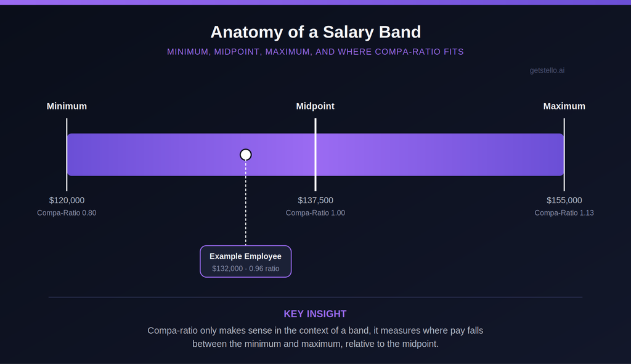The height and width of the screenshot is (364, 631).
Task: Select the $120,000 minimum value
Action: click(x=67, y=200)
